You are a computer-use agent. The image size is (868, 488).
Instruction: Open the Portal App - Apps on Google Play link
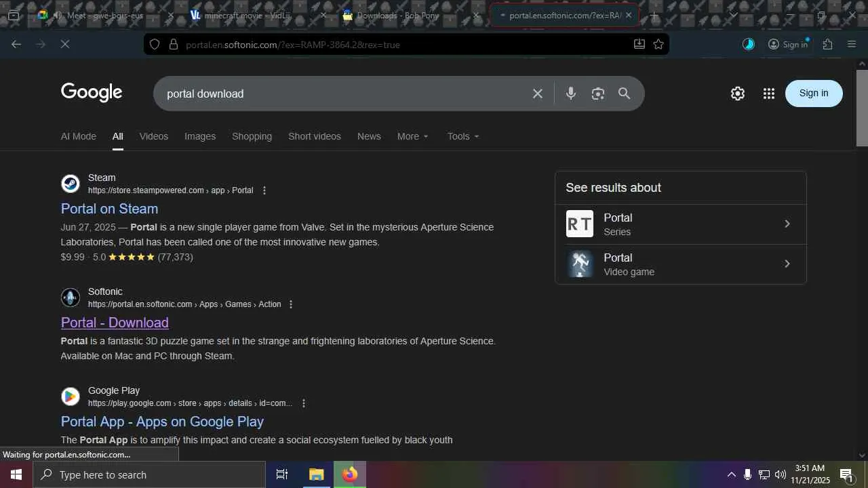[x=162, y=422]
